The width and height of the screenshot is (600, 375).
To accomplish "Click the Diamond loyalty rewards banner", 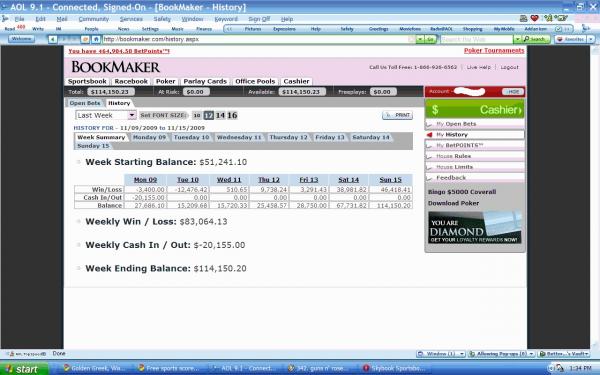I will pos(474,227).
